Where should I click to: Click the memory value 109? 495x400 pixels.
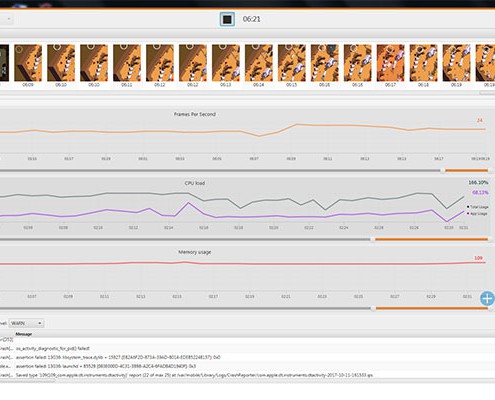tap(478, 258)
